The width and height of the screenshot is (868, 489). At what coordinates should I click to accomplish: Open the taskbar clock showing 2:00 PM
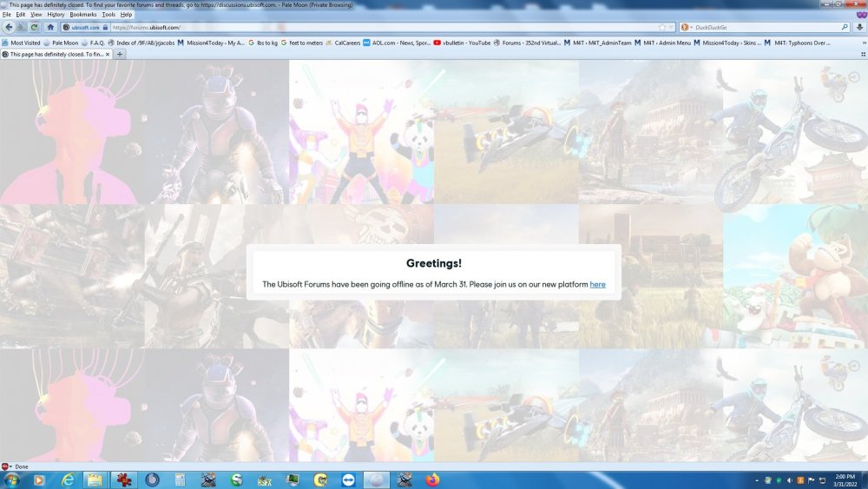tap(845, 480)
